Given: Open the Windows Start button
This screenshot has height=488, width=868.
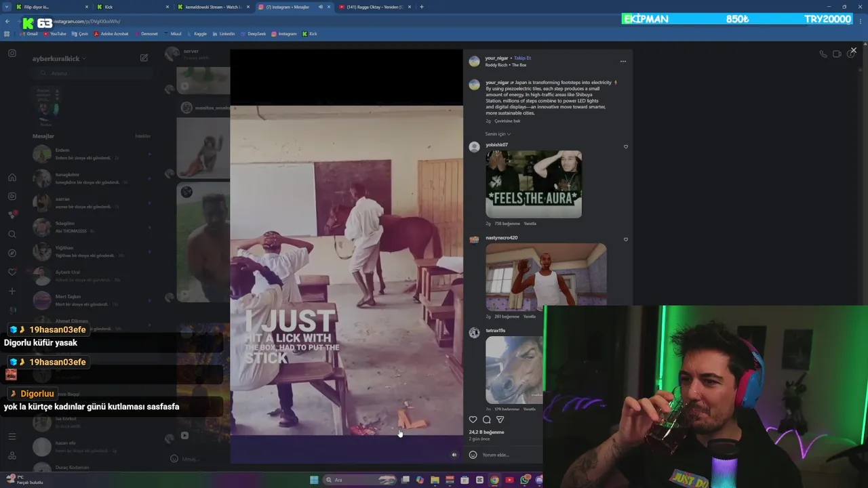Looking at the screenshot, I should (314, 480).
